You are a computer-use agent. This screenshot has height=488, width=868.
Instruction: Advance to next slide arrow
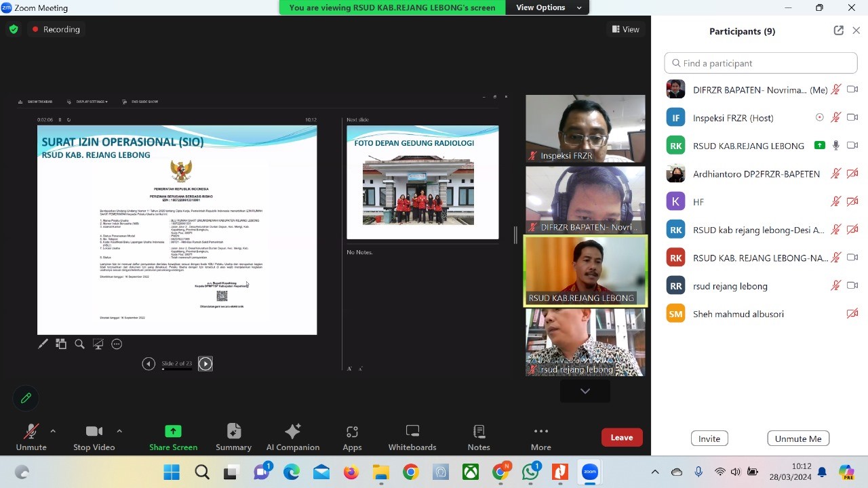click(x=205, y=364)
